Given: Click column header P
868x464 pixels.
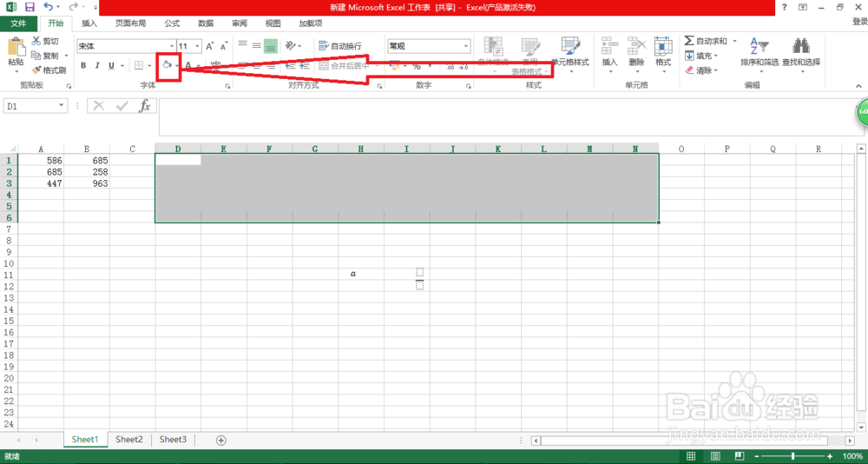Looking at the screenshot, I should [727, 149].
